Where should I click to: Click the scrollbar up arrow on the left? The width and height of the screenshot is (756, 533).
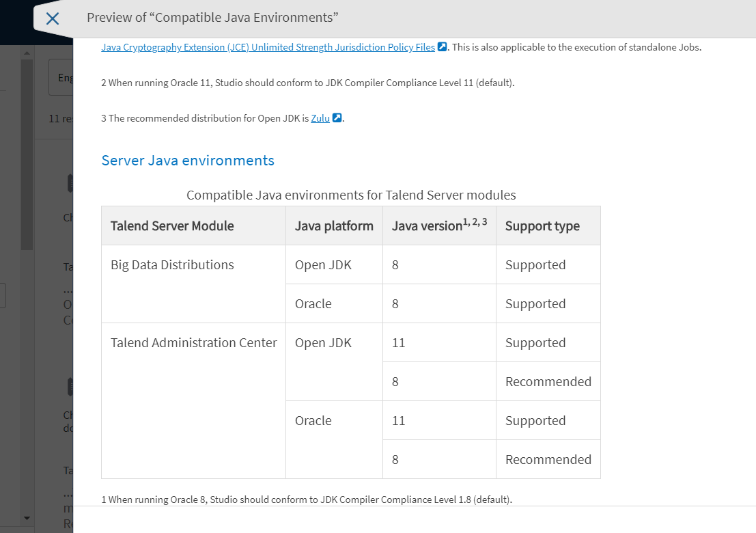(27, 51)
